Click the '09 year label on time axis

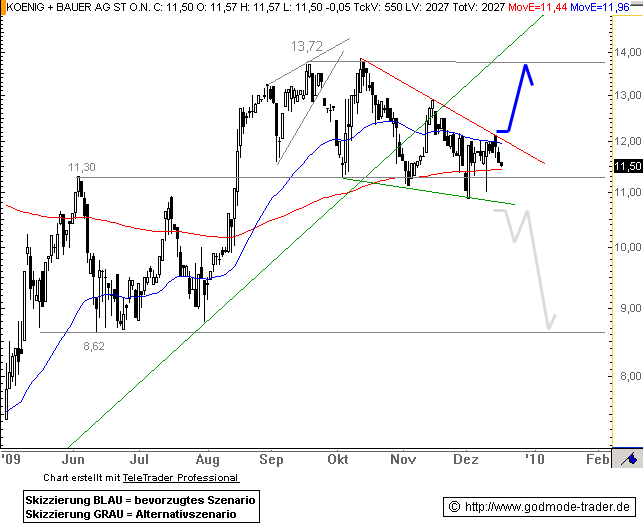pyautogui.click(x=11, y=459)
